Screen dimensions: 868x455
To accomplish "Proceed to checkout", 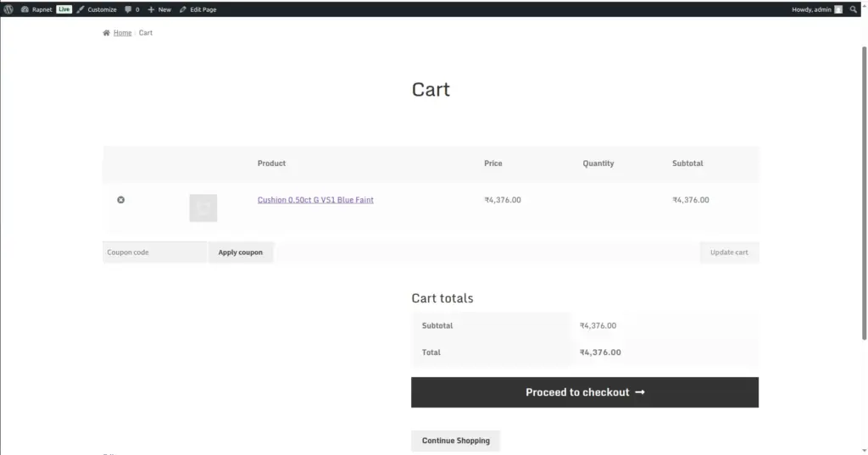I will (x=585, y=392).
